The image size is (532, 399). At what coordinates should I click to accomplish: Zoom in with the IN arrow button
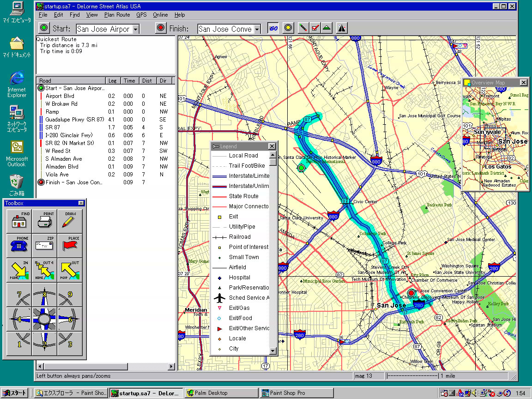pos(19,270)
